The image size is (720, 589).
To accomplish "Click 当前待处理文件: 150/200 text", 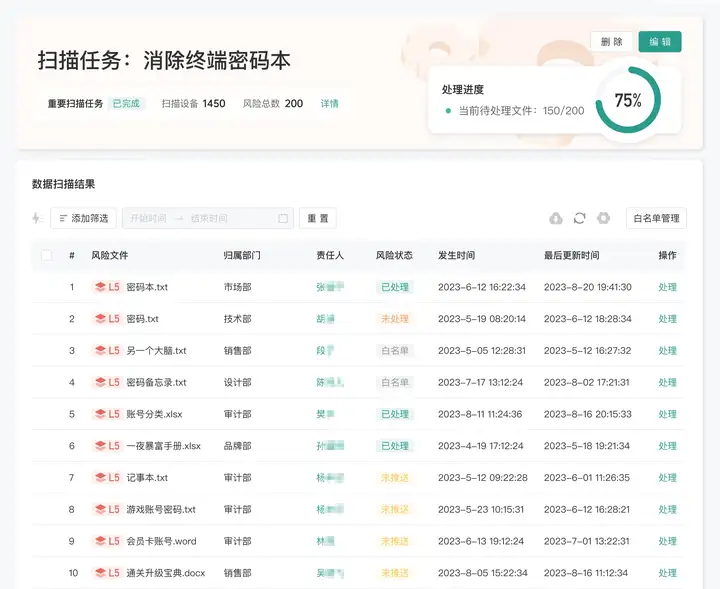I will (521, 111).
